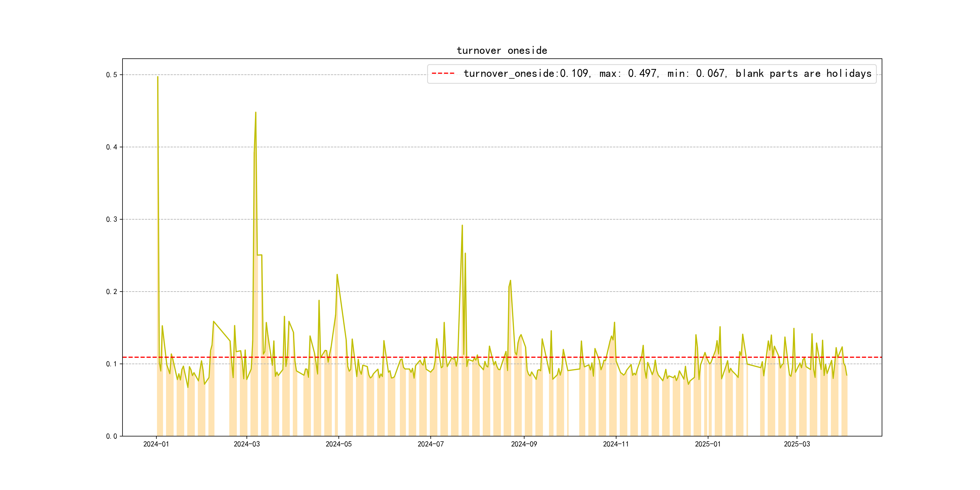Click the 2024-01 x-axis date label
The image size is (980, 490).
(156, 444)
